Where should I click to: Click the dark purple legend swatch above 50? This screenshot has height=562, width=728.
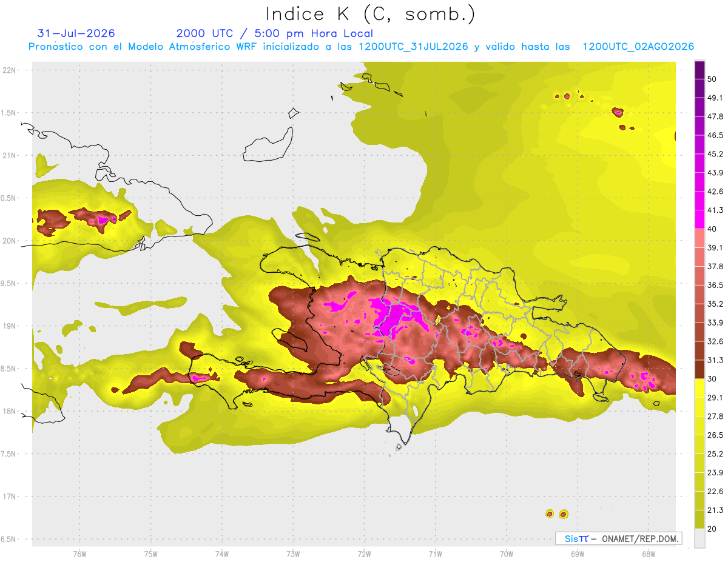[699, 70]
